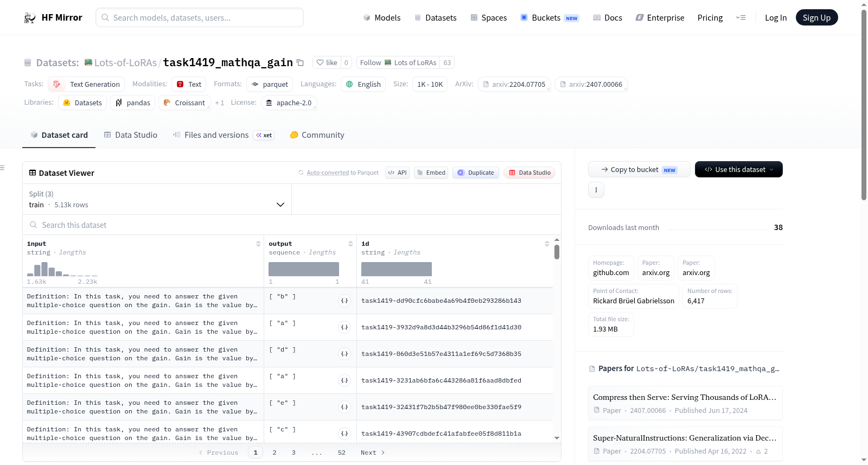This screenshot has width=868, height=465.
Task: Open the more navigation menu icon
Action: coord(741,18)
